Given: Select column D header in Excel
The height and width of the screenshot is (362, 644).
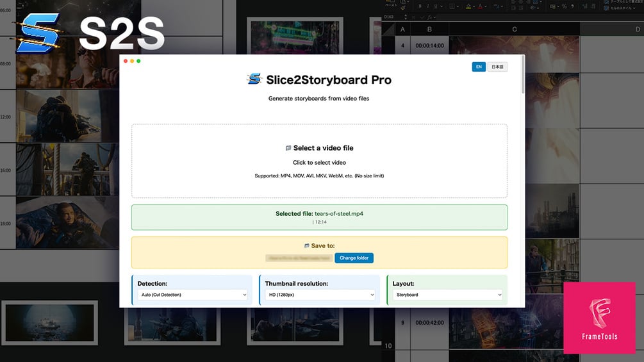Looking at the screenshot, I should tap(612, 29).
